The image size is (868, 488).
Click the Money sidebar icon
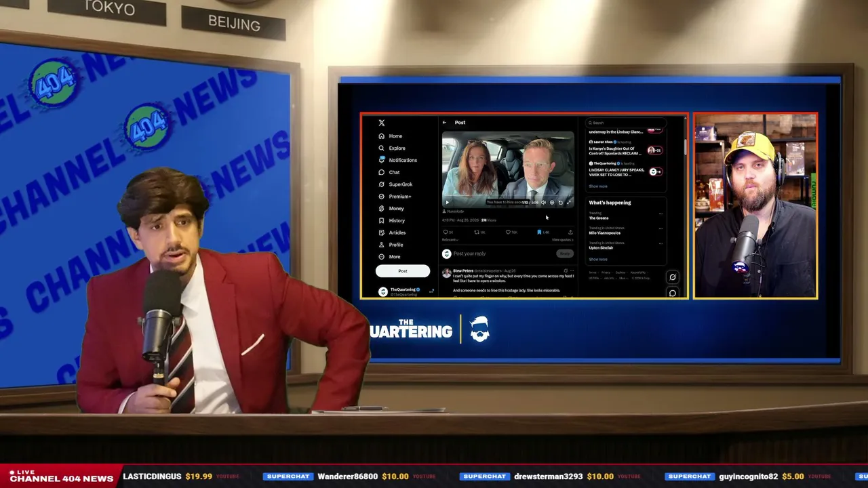pyautogui.click(x=382, y=209)
